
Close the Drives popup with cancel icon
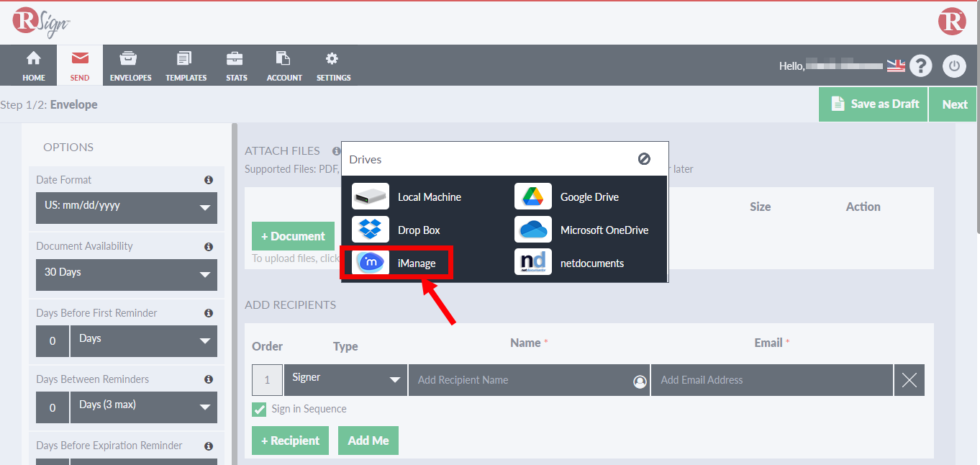click(644, 159)
